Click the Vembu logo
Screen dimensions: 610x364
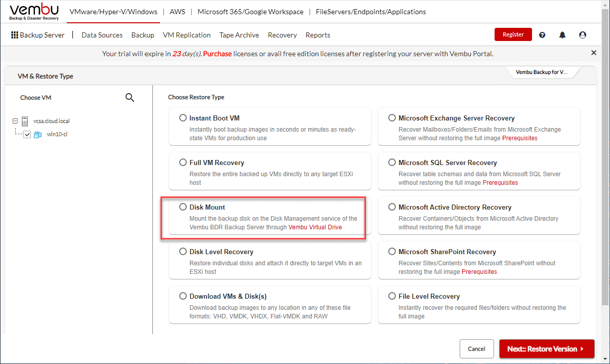coord(34,12)
